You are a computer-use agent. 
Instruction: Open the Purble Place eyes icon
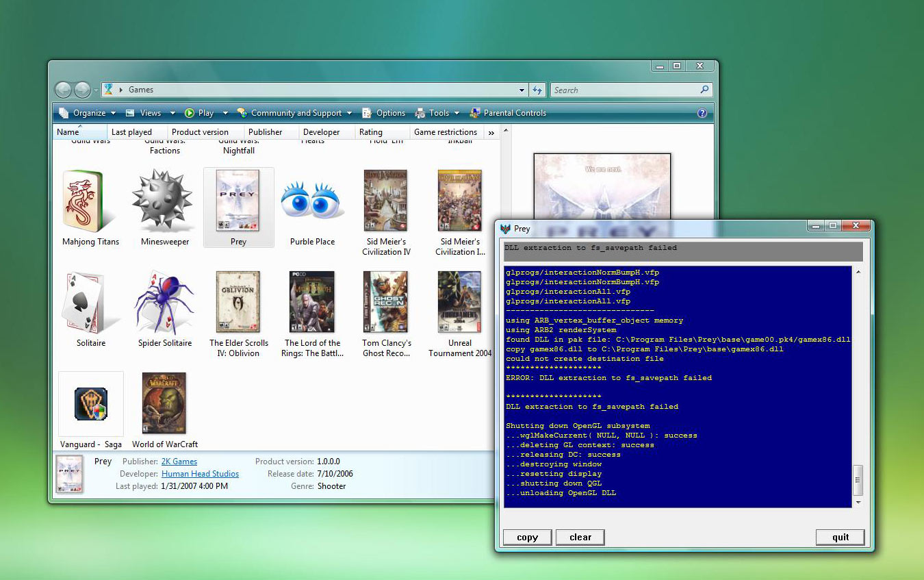point(312,201)
